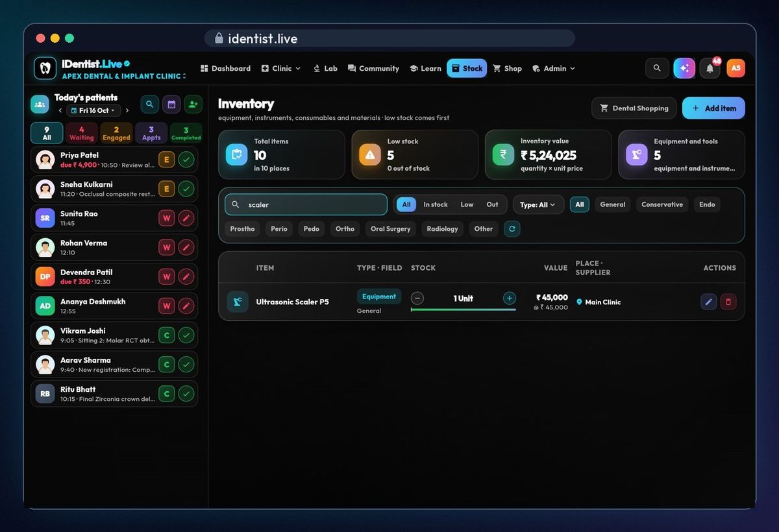Open the Lab section
This screenshot has height=532, width=779.
pos(325,68)
